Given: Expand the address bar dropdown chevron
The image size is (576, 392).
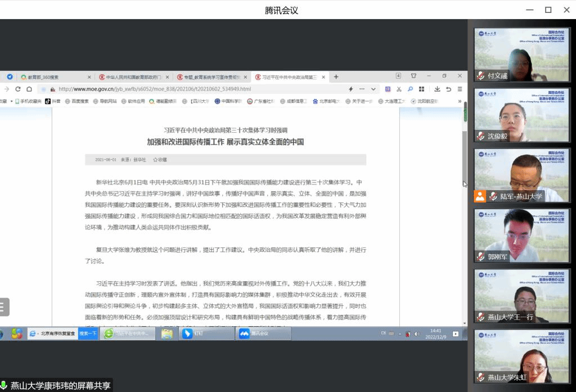Looking at the screenshot, I should point(373,89).
